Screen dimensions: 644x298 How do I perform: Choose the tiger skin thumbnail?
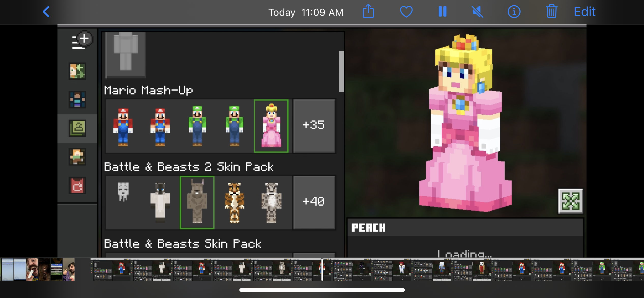point(234,202)
